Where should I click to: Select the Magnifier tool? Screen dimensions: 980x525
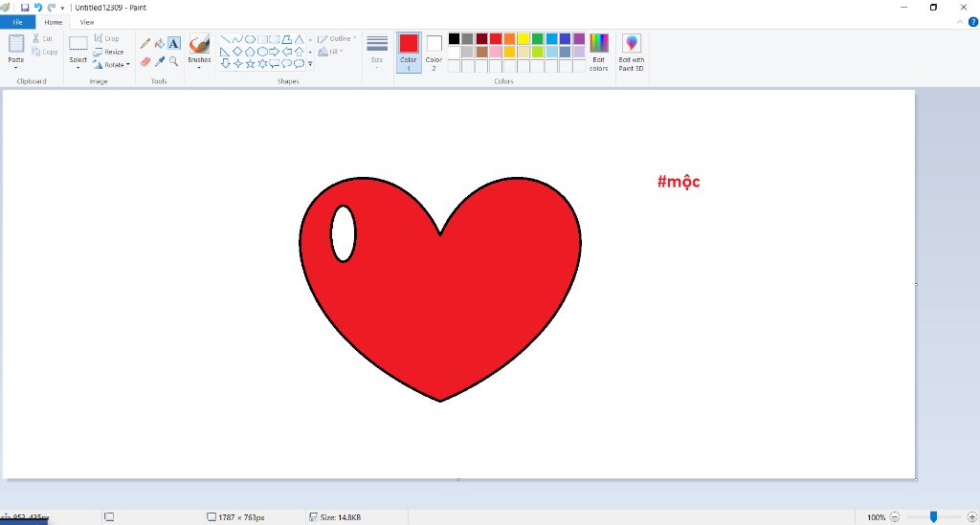pyautogui.click(x=174, y=61)
